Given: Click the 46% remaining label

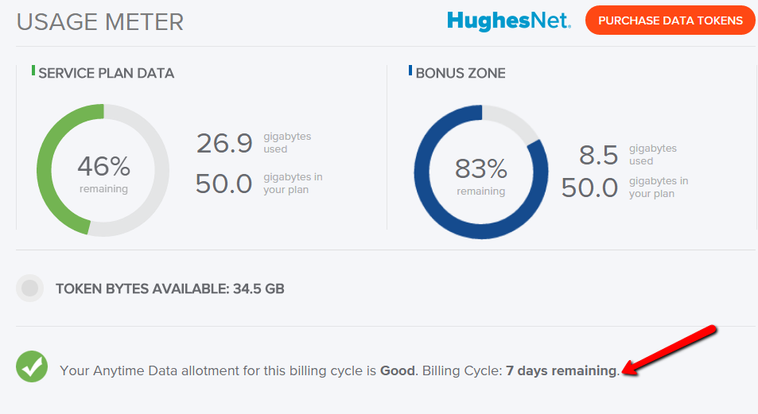Looking at the screenshot, I should click(103, 174).
